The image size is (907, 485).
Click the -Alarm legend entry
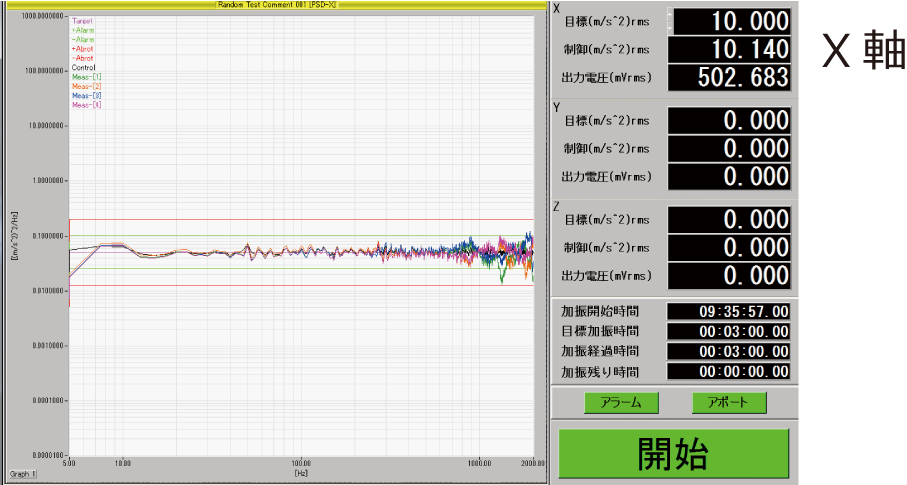(x=83, y=39)
